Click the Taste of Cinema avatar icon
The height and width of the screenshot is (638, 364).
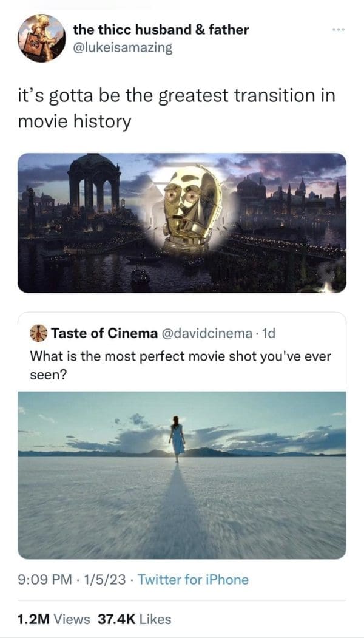coord(39,333)
